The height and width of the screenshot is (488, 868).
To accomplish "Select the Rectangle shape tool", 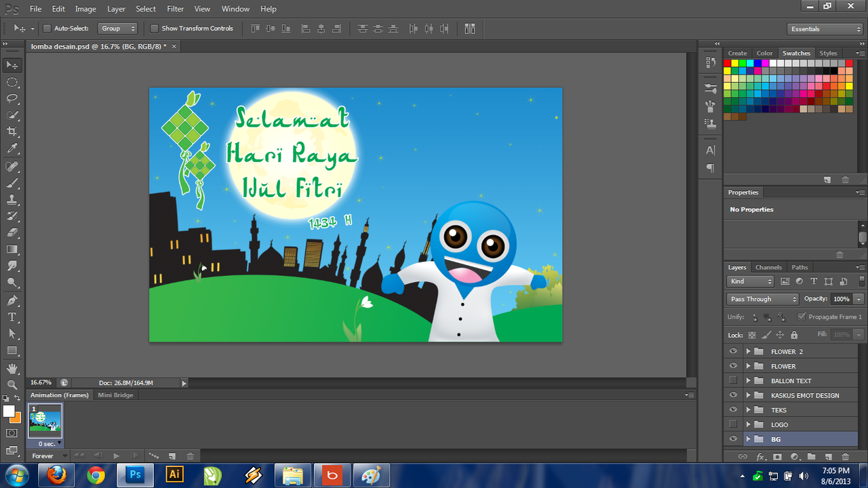I will (x=12, y=350).
